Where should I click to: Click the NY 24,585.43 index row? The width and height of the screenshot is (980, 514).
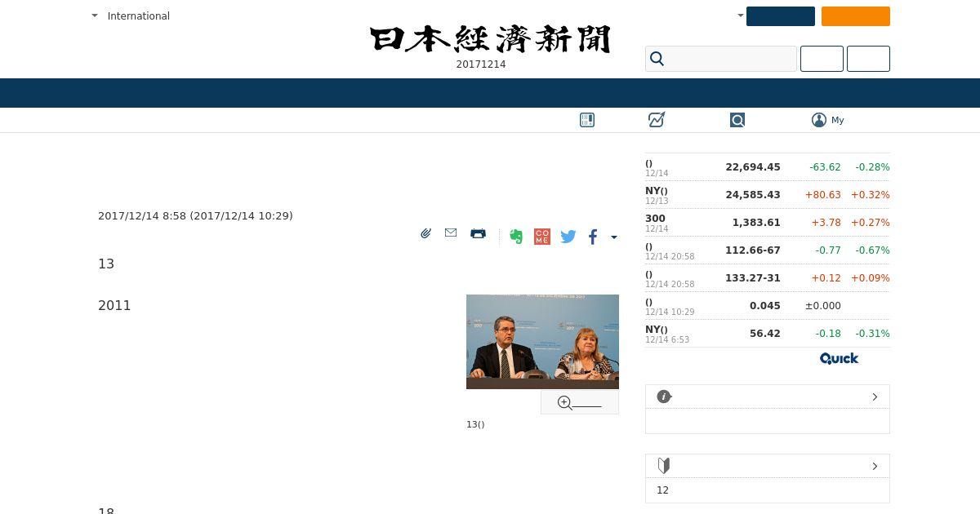[x=768, y=195]
